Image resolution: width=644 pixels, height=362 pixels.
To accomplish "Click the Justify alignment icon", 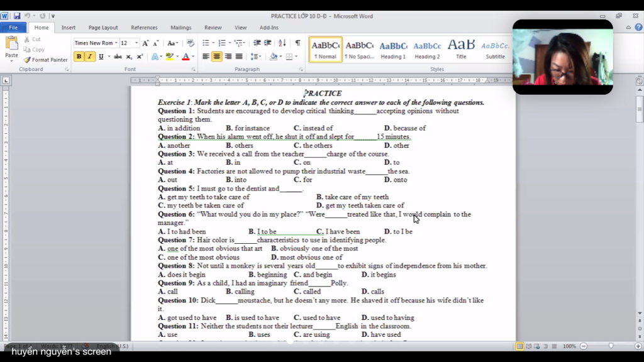I will (x=238, y=57).
